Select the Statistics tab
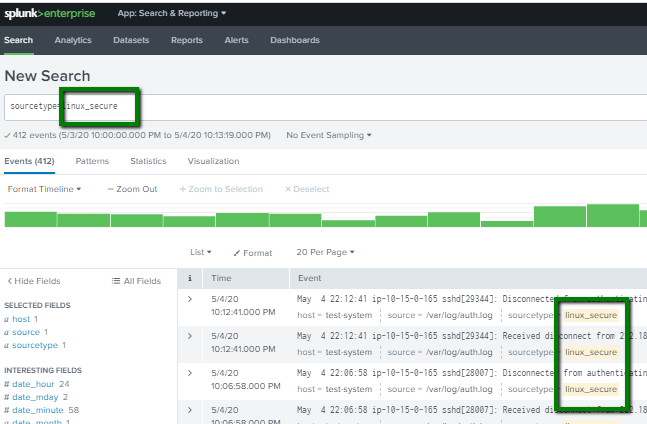This screenshot has height=424, width=647. [148, 161]
